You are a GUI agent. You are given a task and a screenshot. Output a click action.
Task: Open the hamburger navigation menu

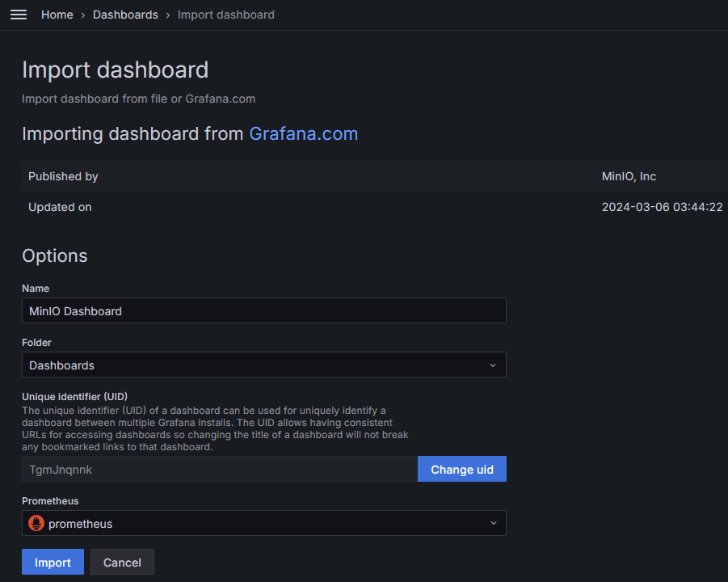click(x=19, y=15)
